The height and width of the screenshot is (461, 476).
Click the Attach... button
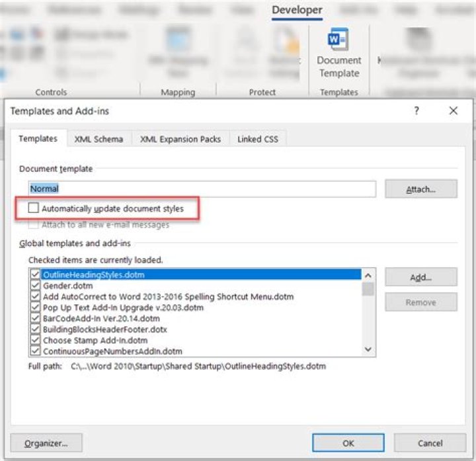point(420,189)
